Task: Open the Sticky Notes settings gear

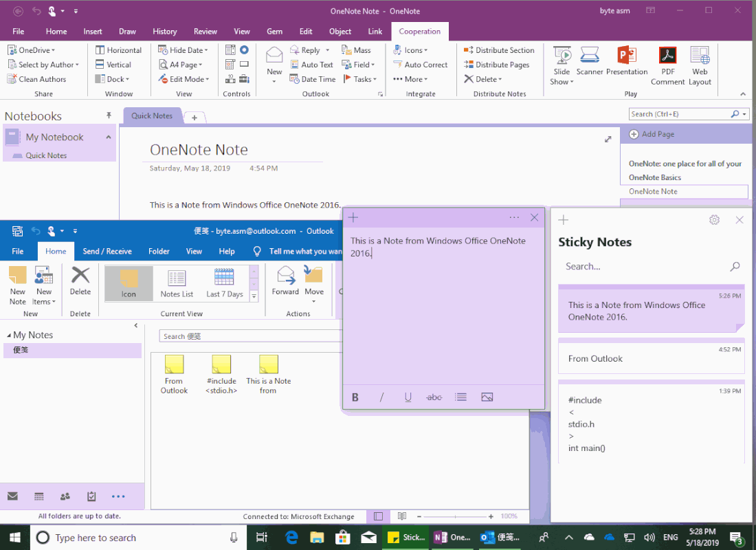Action: 714,219
